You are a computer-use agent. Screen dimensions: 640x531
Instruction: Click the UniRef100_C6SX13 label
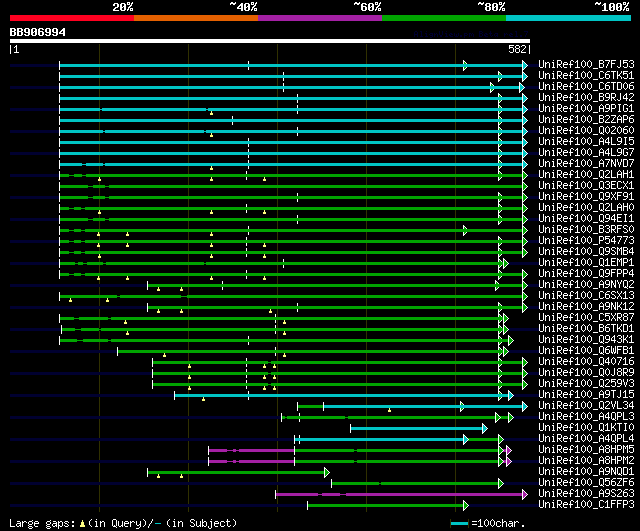586,296
